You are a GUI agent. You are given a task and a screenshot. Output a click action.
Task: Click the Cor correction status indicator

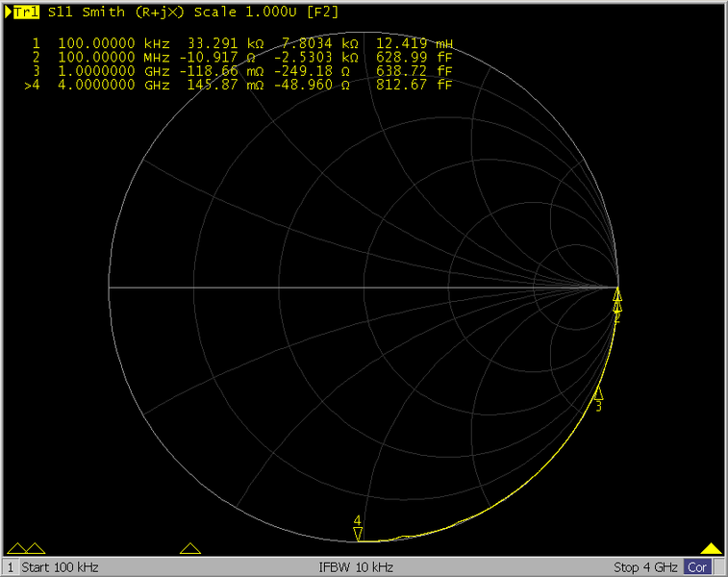(x=697, y=567)
